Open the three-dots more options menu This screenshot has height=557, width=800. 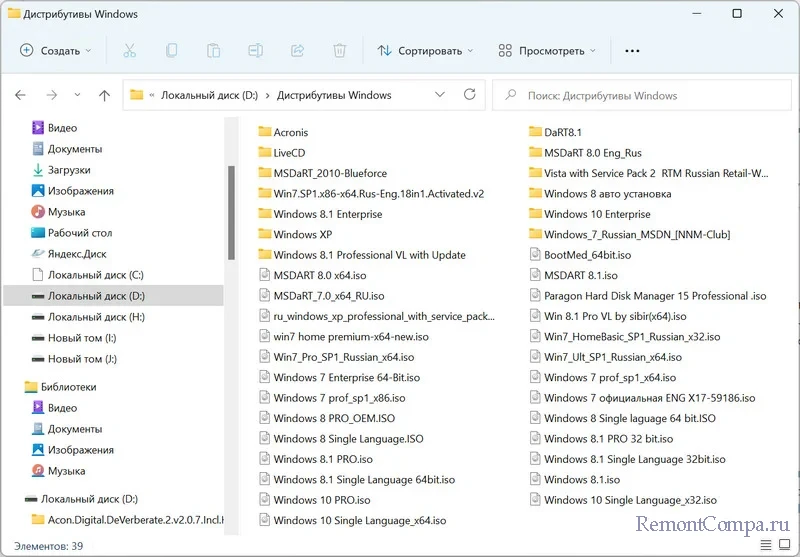click(632, 50)
